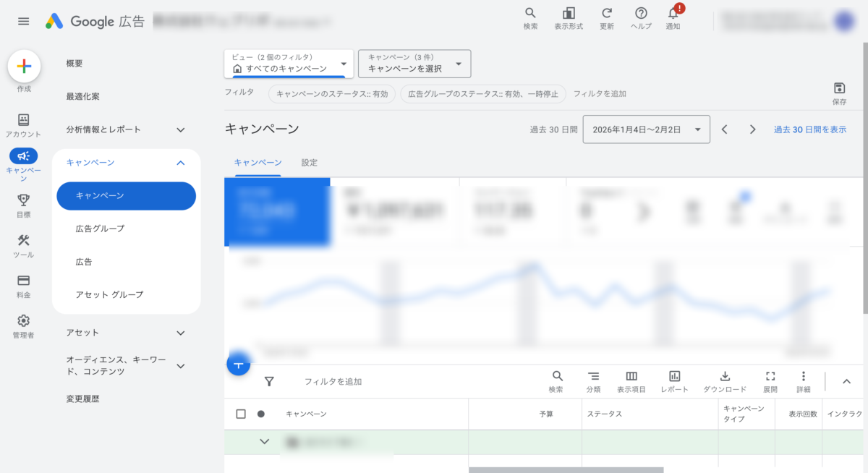Click フィルタを追加 next to filter chips
This screenshot has width=868, height=473.
[600, 94]
